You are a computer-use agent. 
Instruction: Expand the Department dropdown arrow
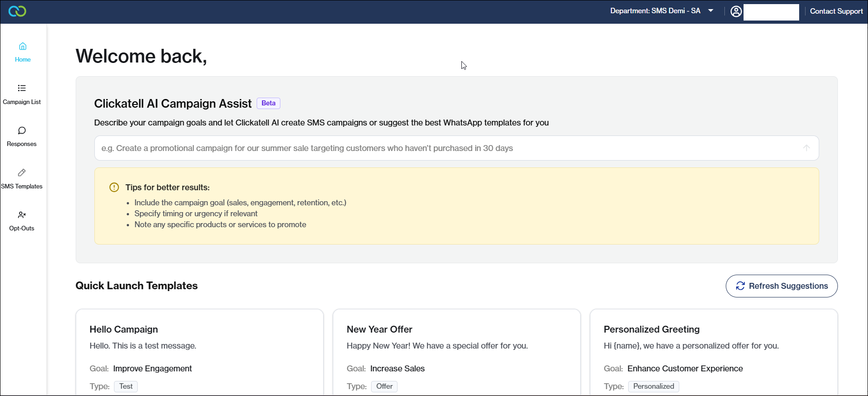click(711, 11)
